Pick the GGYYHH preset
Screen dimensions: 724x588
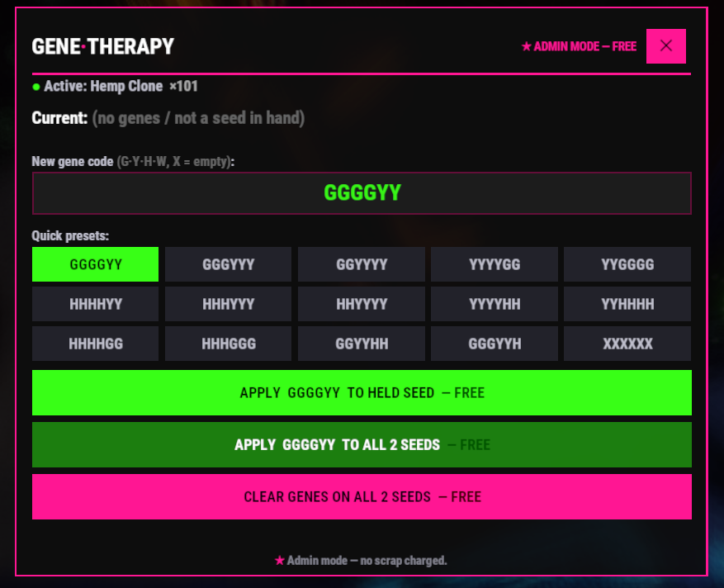pos(362,344)
